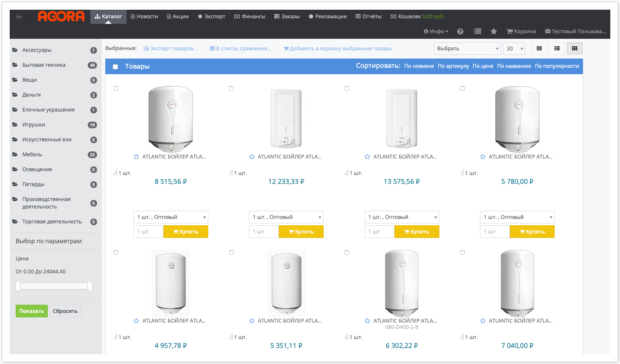The image size is (620, 364).
Task: Open folder icon for Игрушки category
Action: click(x=15, y=125)
